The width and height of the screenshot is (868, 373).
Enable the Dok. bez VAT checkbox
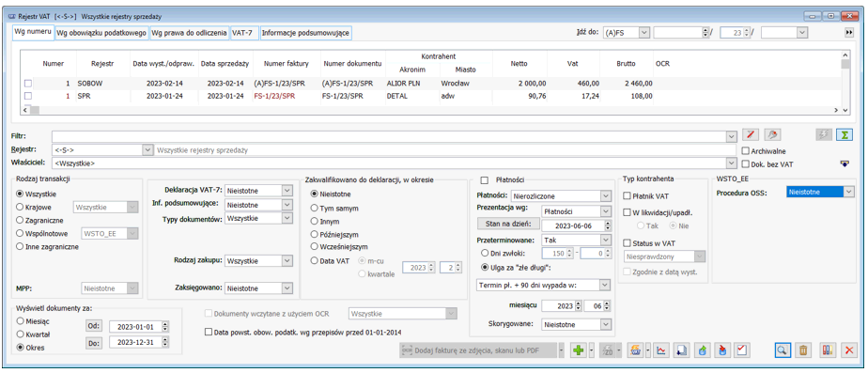[745, 163]
